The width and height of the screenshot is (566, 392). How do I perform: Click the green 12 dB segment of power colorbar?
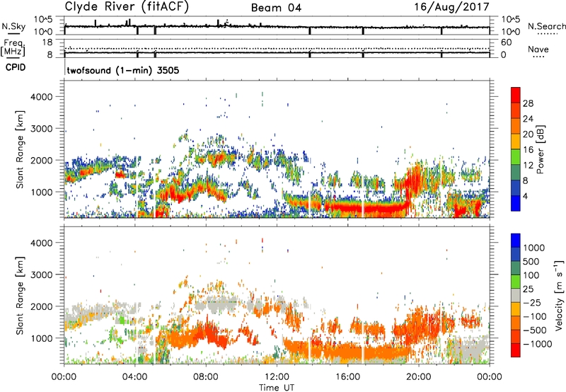(516, 157)
